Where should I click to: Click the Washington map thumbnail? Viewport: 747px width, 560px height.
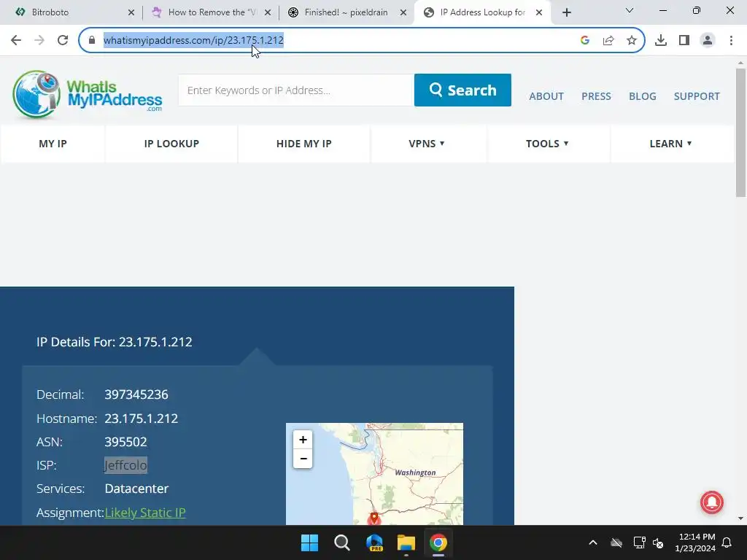pyautogui.click(x=374, y=474)
